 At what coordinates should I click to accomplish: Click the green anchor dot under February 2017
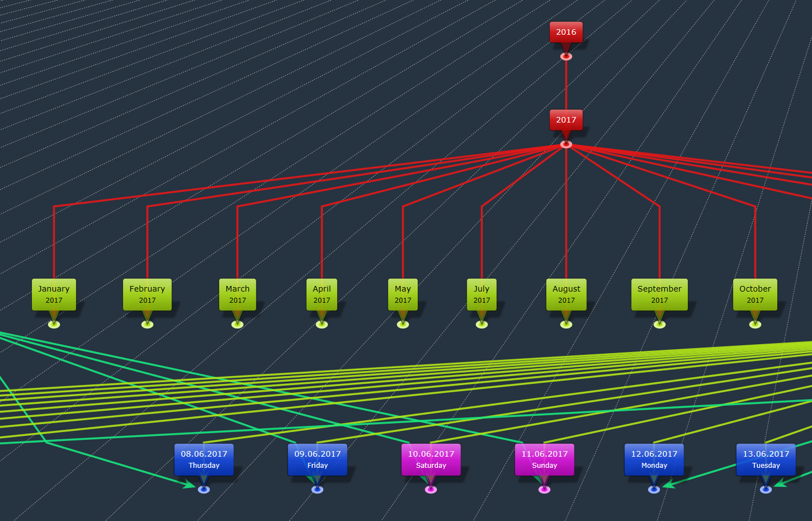pyautogui.click(x=147, y=325)
